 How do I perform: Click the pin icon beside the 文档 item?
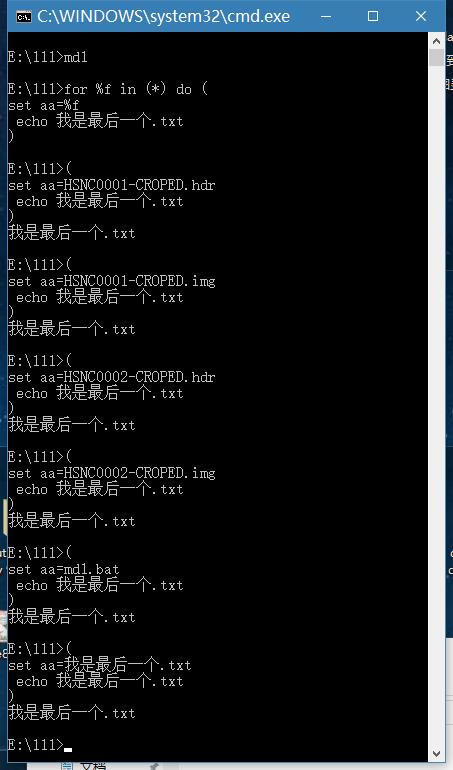tap(154, 766)
